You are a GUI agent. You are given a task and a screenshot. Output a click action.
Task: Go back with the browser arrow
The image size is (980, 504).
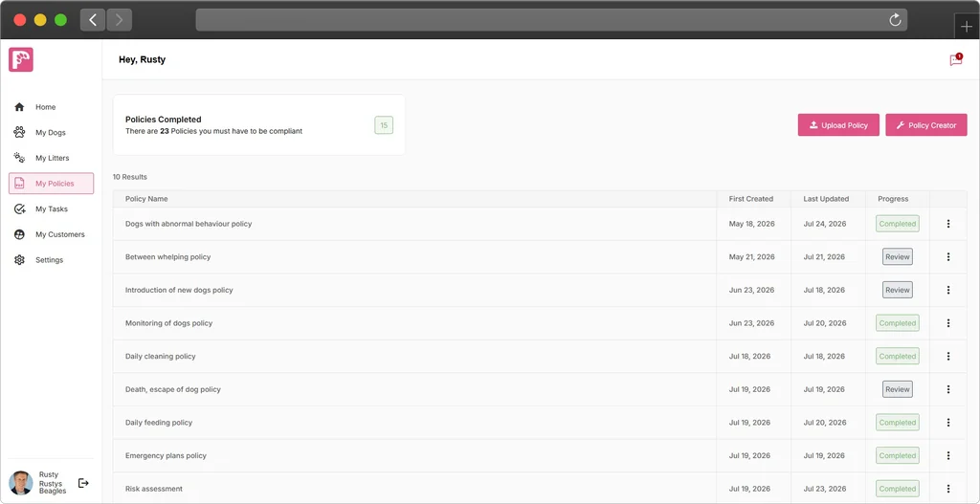click(93, 20)
